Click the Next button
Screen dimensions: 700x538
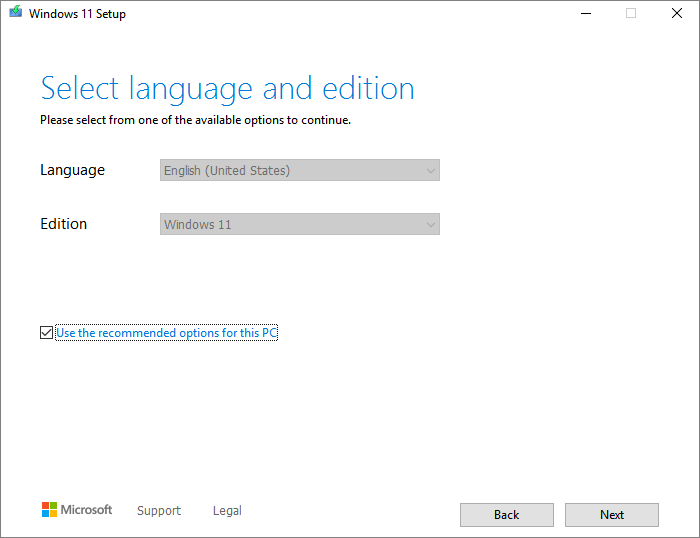click(x=612, y=515)
